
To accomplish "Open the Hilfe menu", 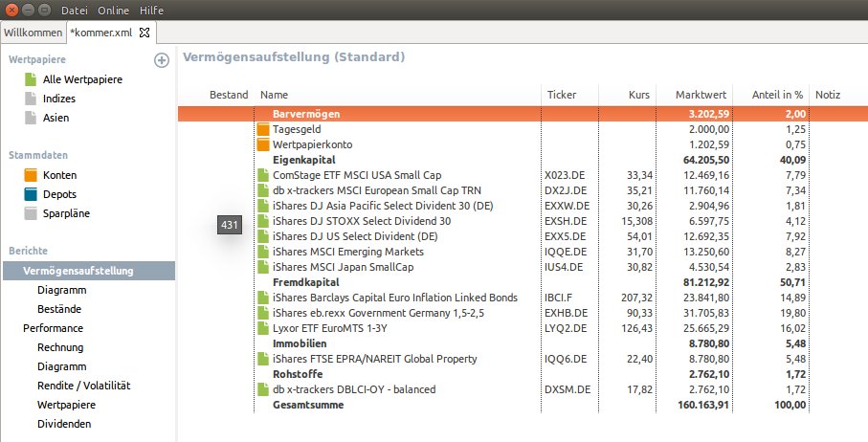I will pos(151,11).
